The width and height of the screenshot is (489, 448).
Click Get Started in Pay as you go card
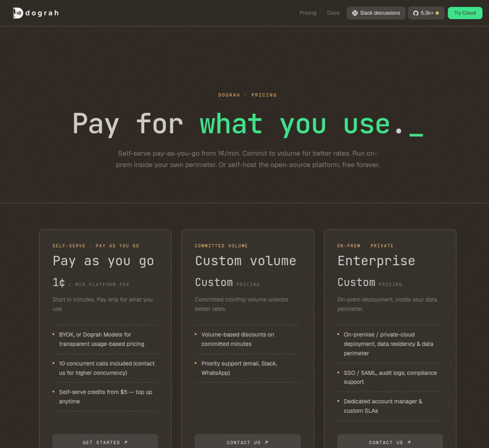pyautogui.click(x=105, y=441)
